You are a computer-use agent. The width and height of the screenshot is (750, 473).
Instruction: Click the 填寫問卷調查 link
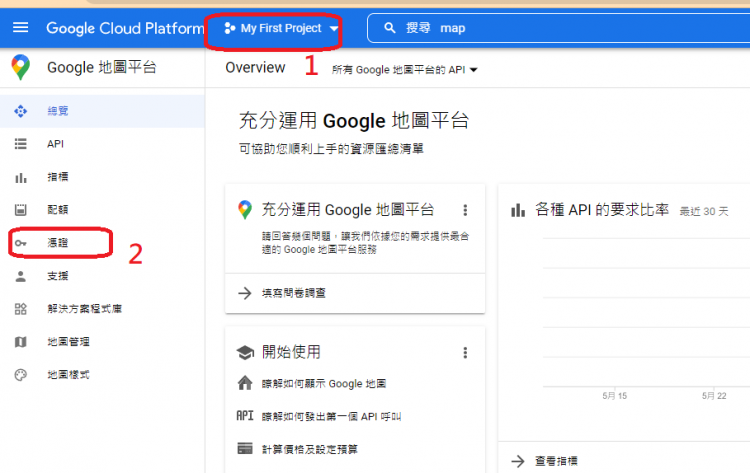pos(292,293)
